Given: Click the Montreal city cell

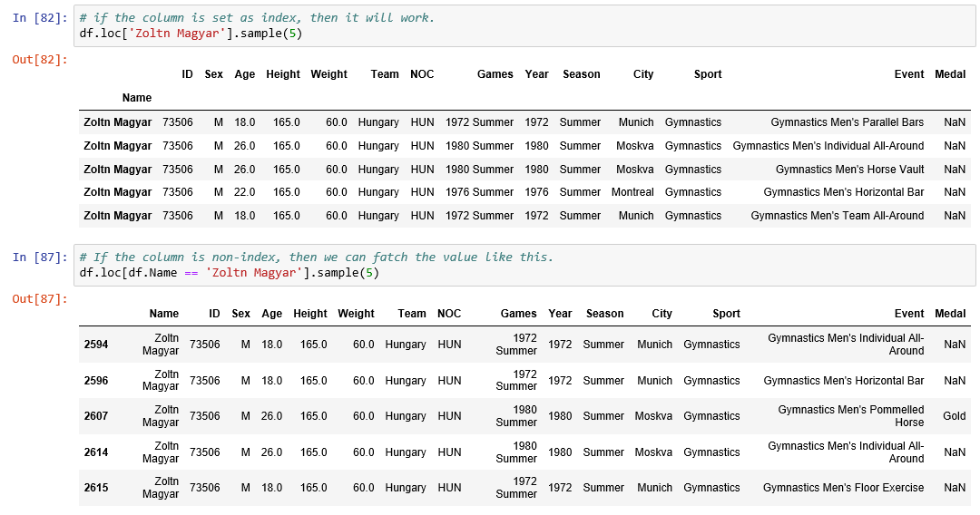Looking at the screenshot, I should pos(632,192).
